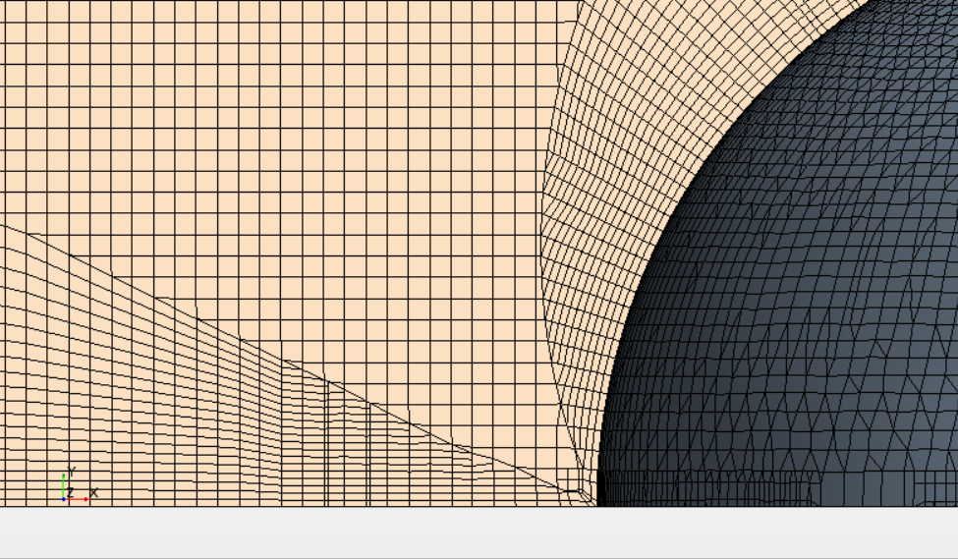Click the Y label on the axis triad
Image resolution: width=958 pixels, height=560 pixels.
click(x=72, y=472)
